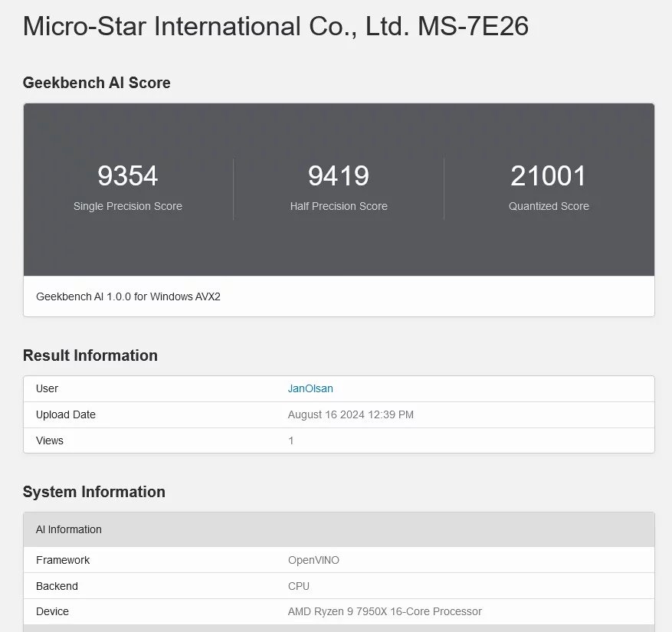Click the Views count showing 1
This screenshot has width=672, height=632.
290,440
